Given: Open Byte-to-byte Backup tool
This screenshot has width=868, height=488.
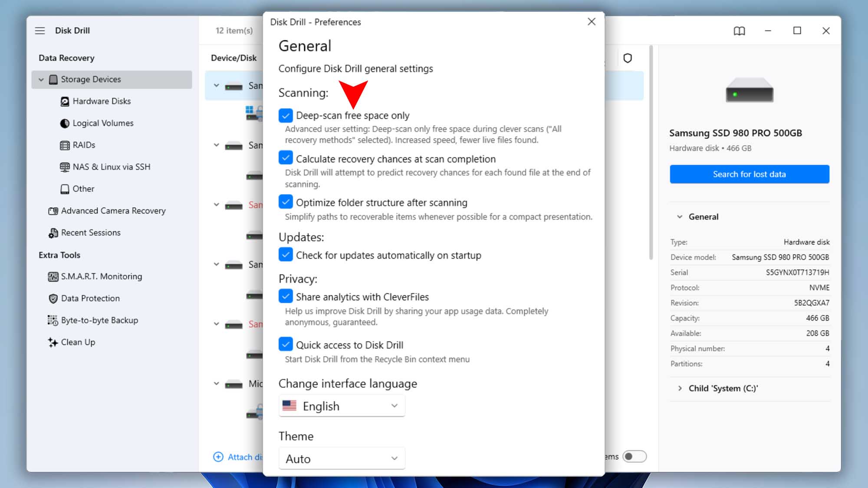Looking at the screenshot, I should pos(99,320).
